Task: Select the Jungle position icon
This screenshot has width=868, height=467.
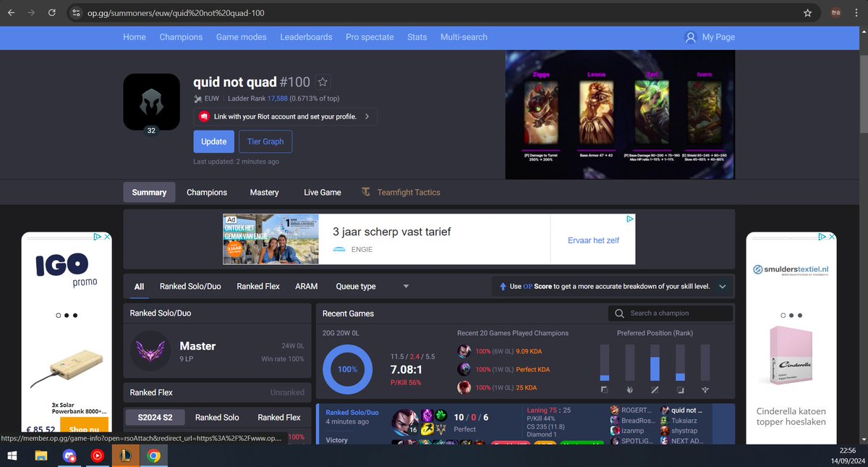Action: [x=629, y=389]
